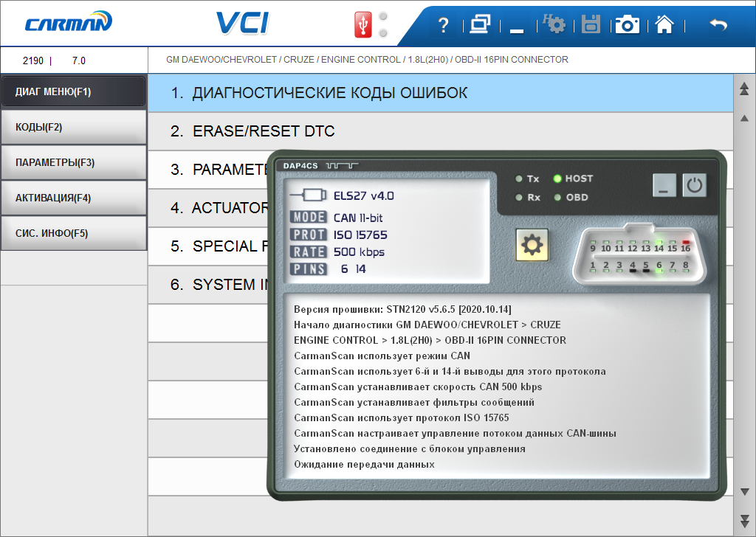Click the 7.0 version value
The height and width of the screenshot is (537, 756).
point(78,60)
